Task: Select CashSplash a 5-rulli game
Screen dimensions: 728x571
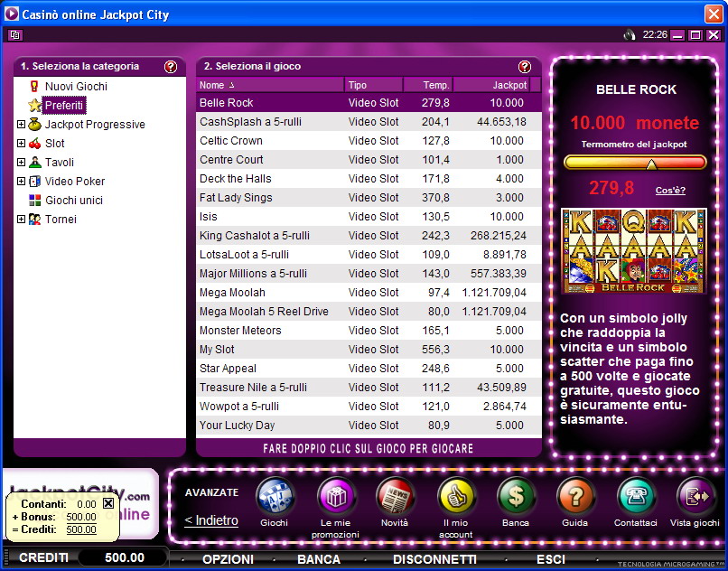Action: click(369, 122)
